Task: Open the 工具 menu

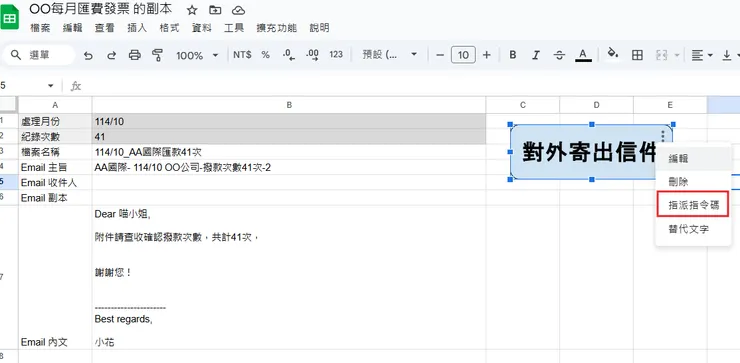Action: (234, 28)
